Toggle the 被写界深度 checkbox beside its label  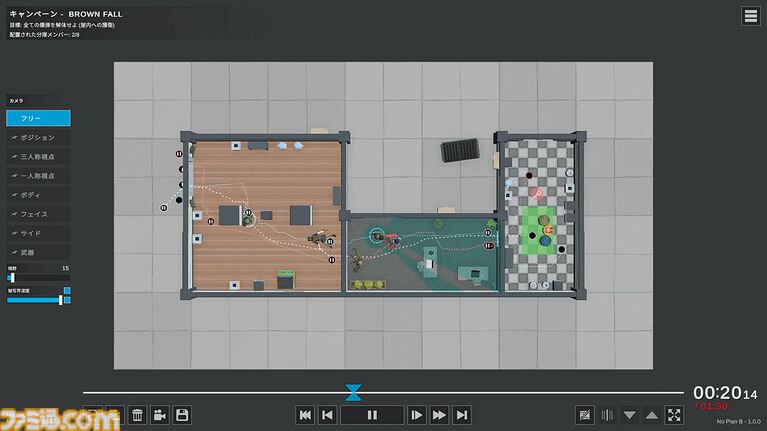(67, 291)
